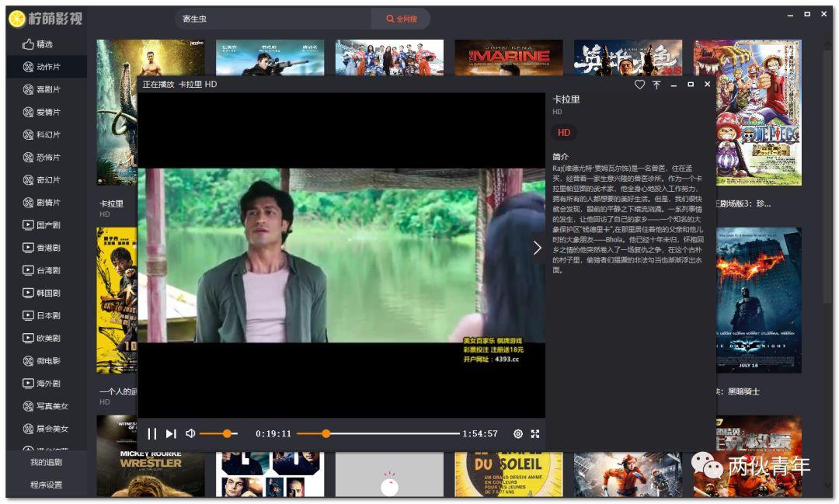Screen dimensions: 839x504
Task: View the 日本剧 series list
Action: tap(46, 315)
